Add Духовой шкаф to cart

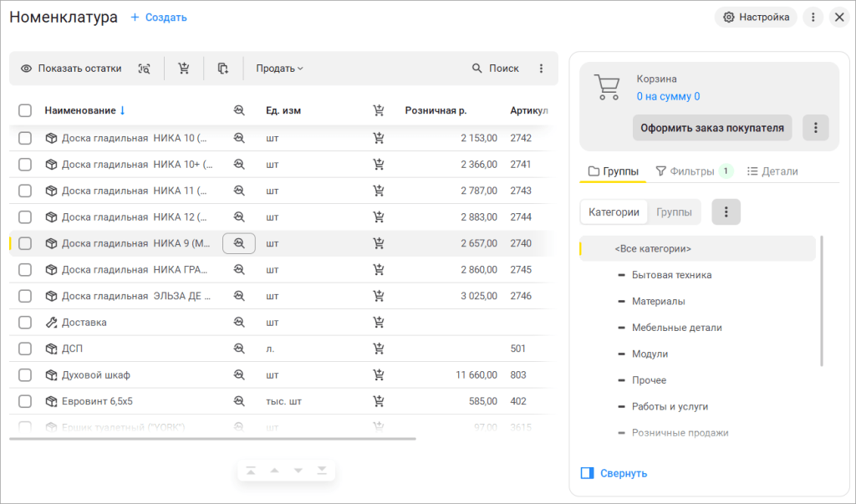coord(379,374)
